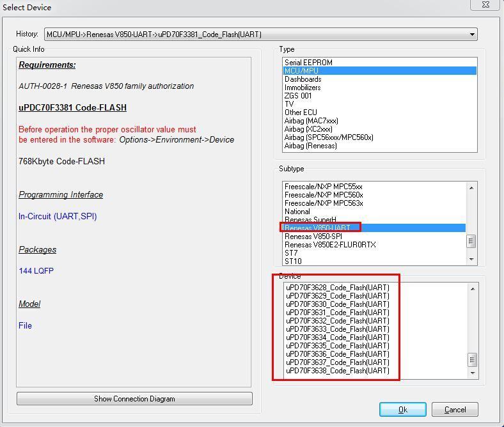Choose Freescale/NXP MPC563x subtype
Viewport: 504px width, 427px height.
pos(374,203)
